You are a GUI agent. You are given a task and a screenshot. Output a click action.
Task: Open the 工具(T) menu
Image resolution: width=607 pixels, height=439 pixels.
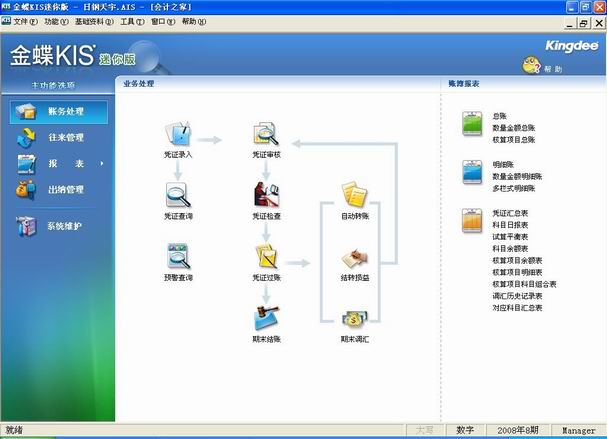click(x=132, y=22)
